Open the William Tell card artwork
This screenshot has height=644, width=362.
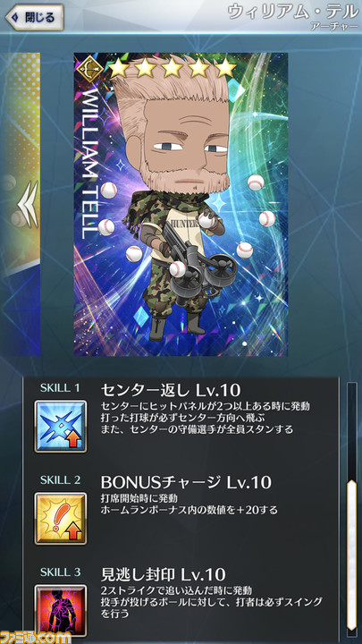pyautogui.click(x=181, y=204)
